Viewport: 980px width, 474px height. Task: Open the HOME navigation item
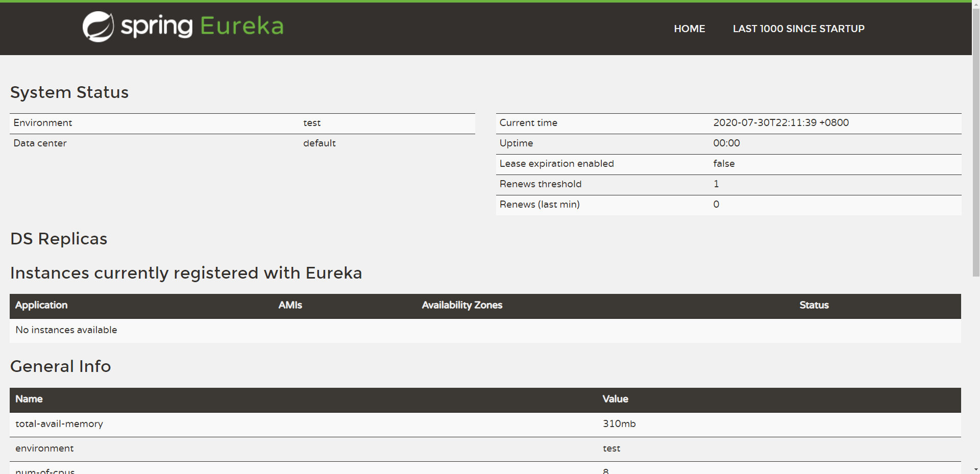pos(689,29)
